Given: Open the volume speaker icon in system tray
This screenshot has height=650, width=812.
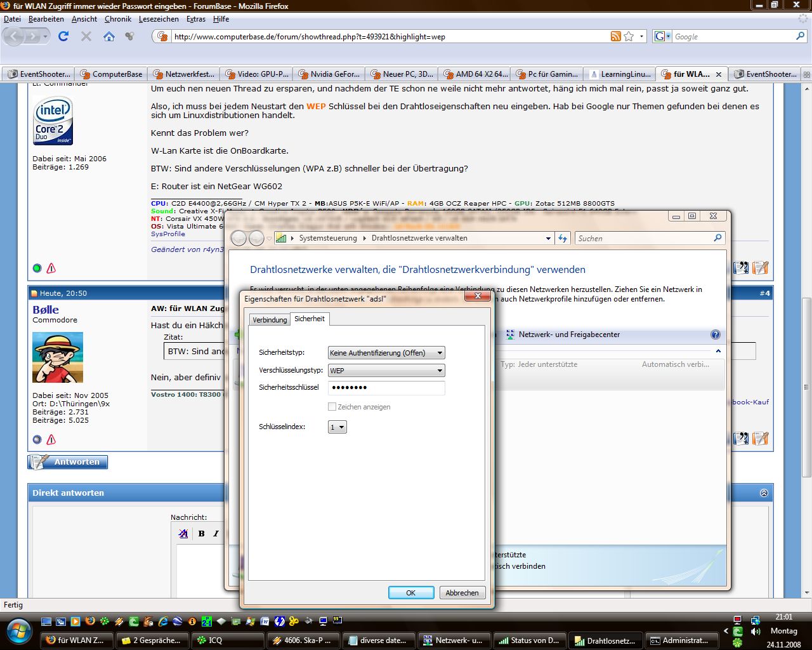Looking at the screenshot, I should point(755,632).
